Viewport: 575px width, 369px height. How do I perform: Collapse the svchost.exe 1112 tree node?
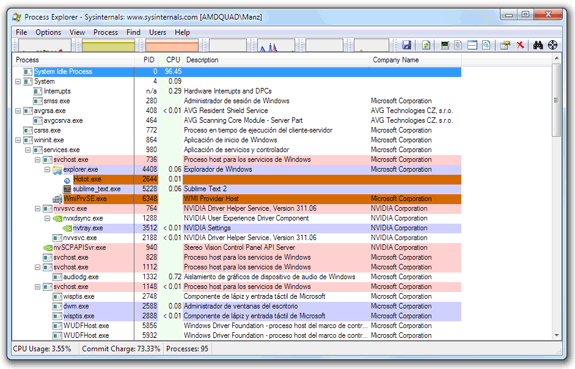click(x=37, y=267)
